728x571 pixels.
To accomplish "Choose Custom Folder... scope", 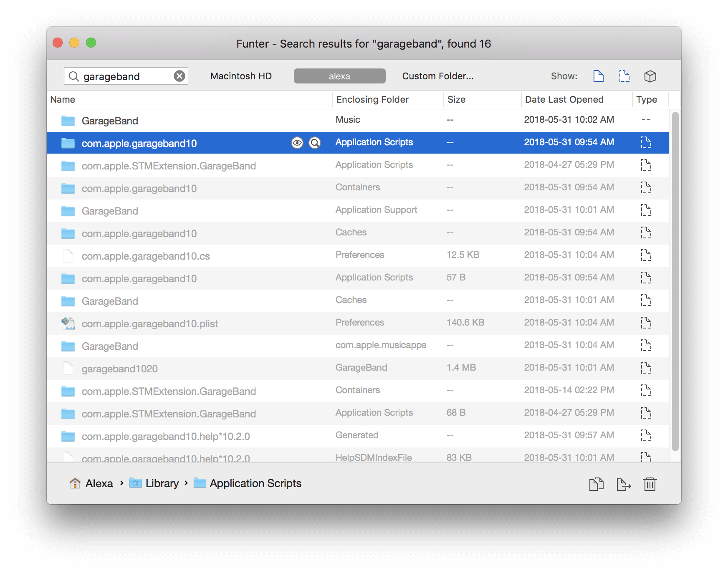I will tap(438, 76).
